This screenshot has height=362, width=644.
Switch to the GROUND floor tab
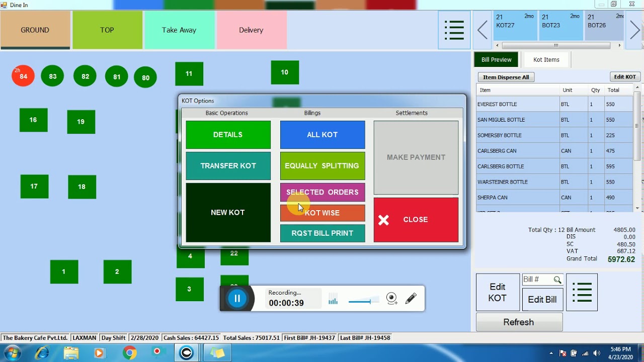click(x=35, y=30)
